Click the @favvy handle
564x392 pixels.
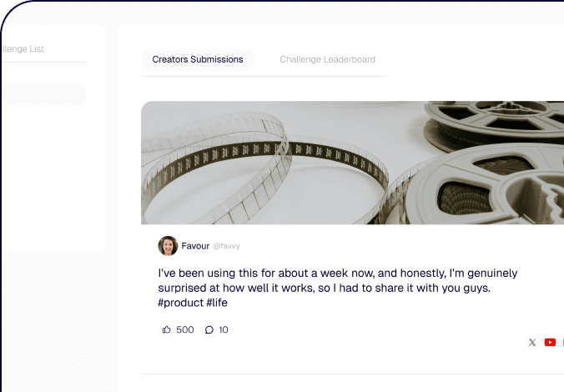tap(226, 247)
